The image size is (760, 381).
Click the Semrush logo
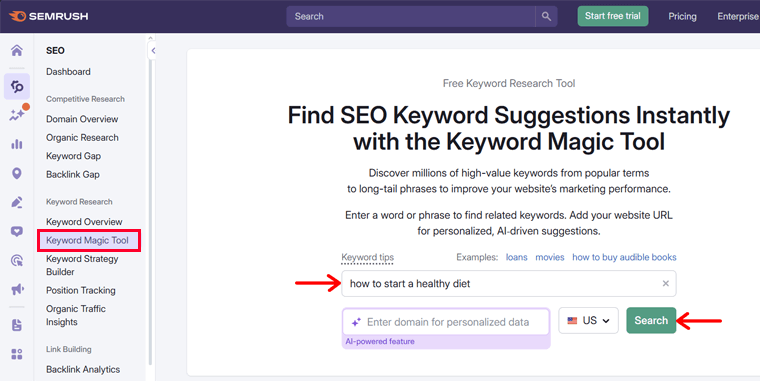48,16
